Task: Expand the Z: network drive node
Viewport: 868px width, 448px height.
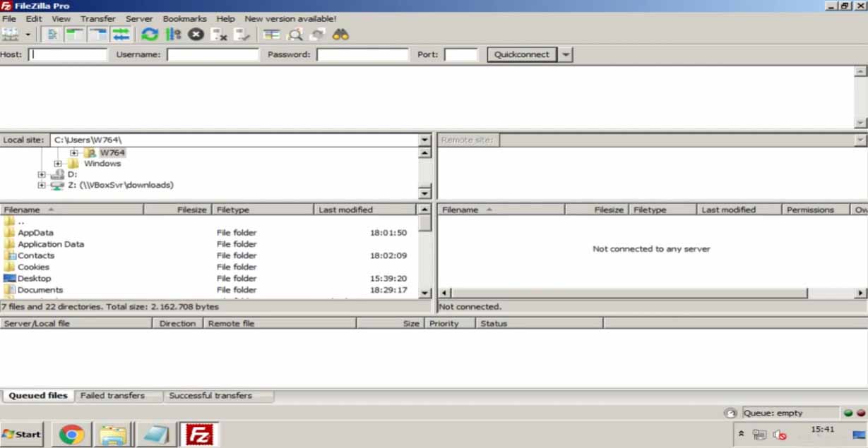Action: coord(42,186)
